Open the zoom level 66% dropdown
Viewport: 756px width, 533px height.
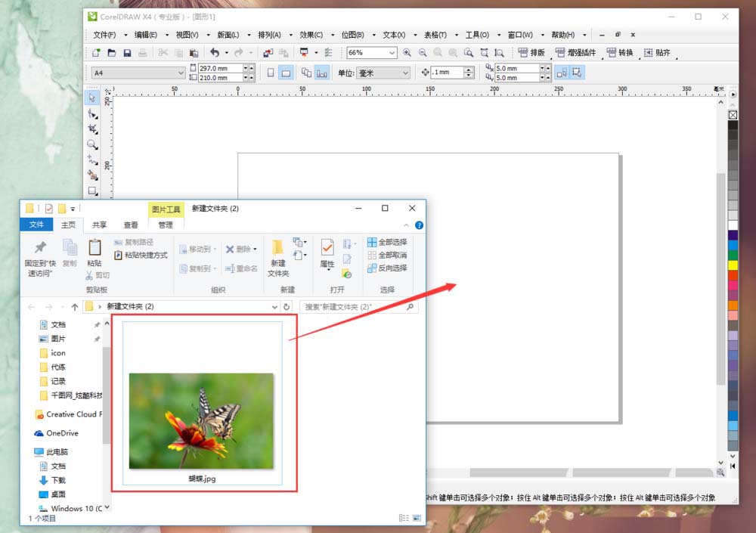click(x=392, y=53)
